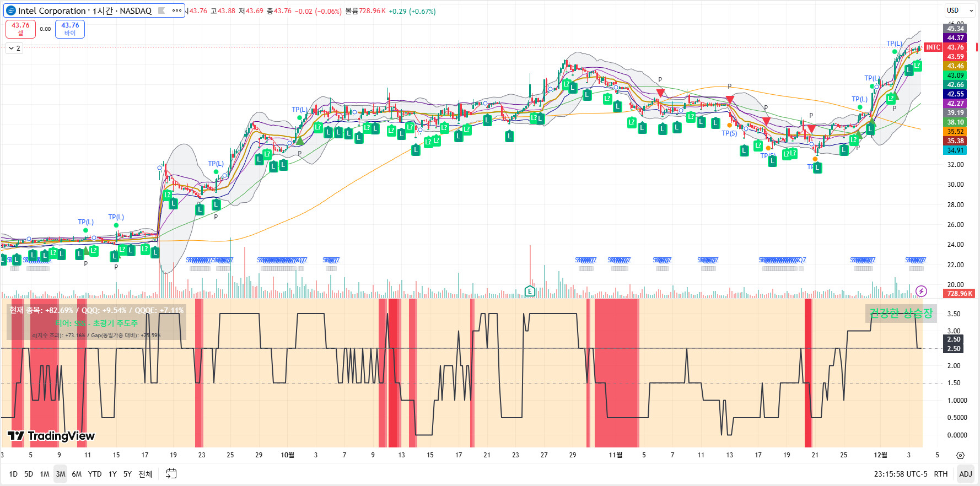
Task: Toggle the ADJ adjusted-data button
Action: 966,474
